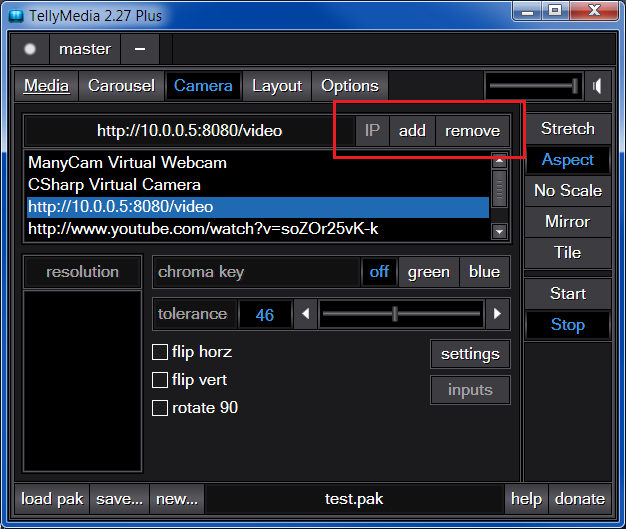
Task: Click the speaker mute icon
Action: (x=597, y=86)
